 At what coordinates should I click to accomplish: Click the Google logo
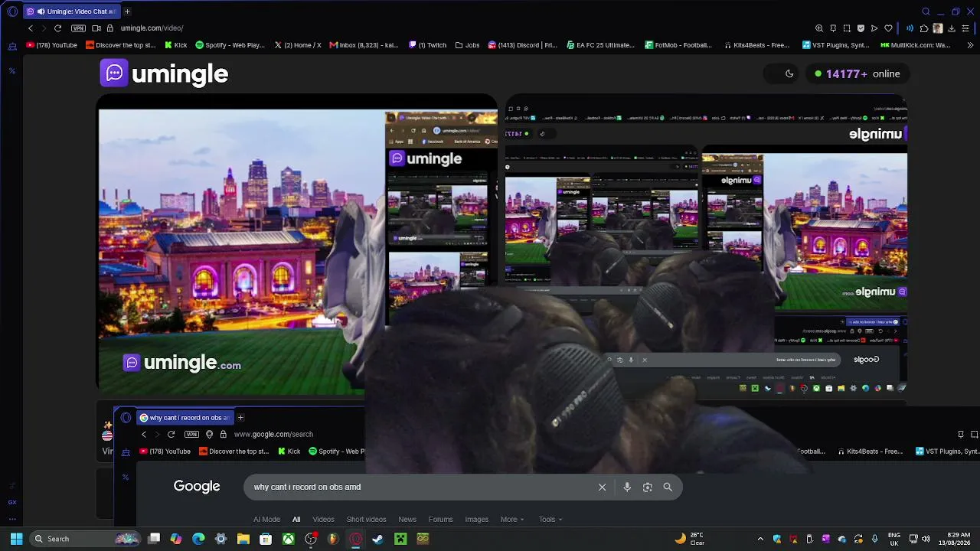click(x=197, y=487)
